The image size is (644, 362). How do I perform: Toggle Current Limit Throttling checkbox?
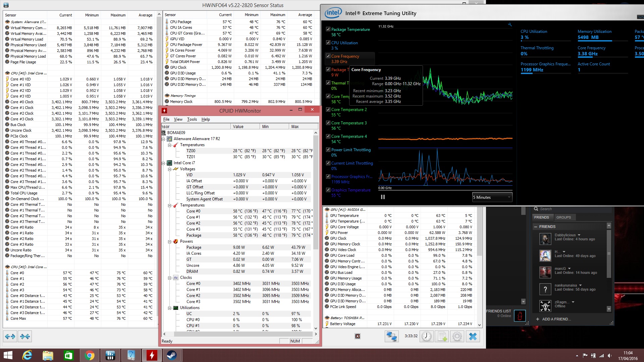click(328, 163)
